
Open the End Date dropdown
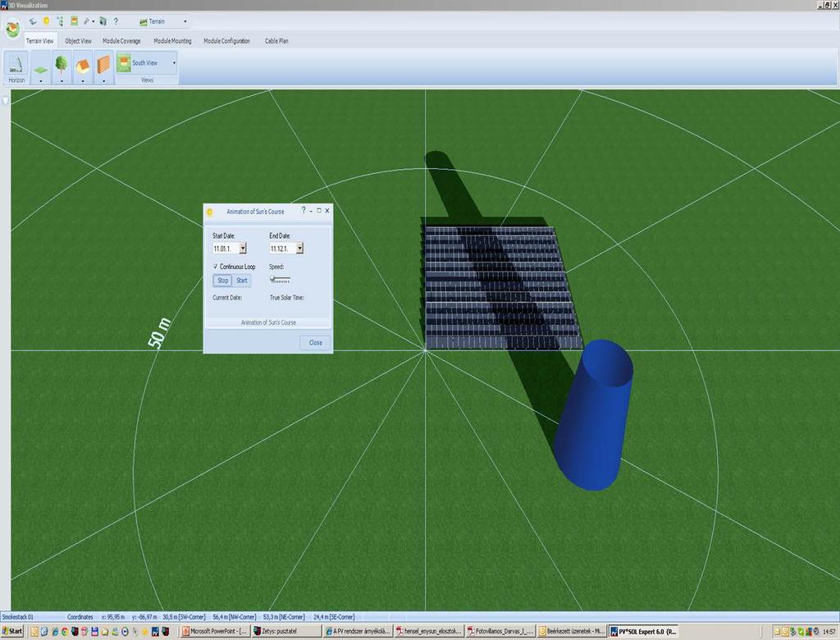(299, 248)
